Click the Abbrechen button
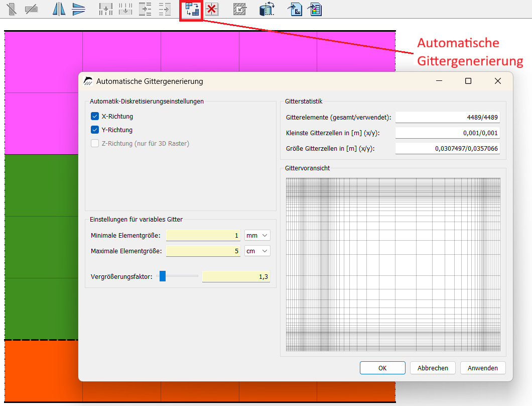Viewport: 532px width, 406px height. pos(433,368)
